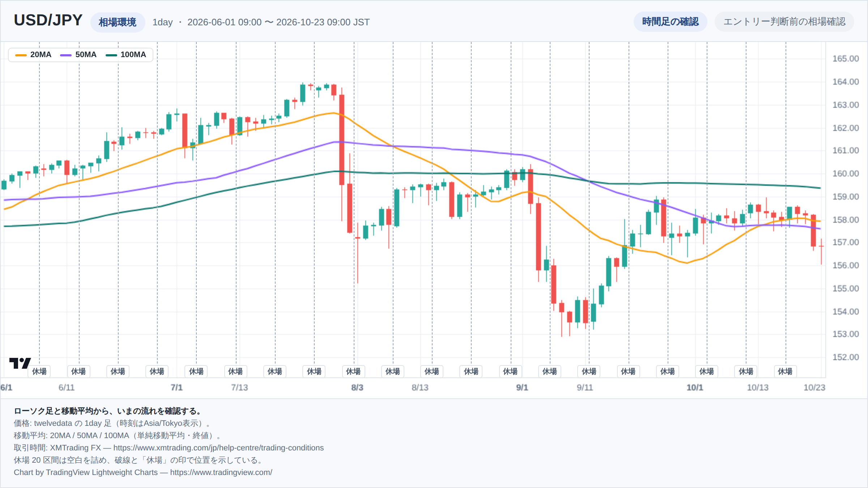This screenshot has height=488, width=868.
Task: Click the 157.00 price axis label
Action: coord(846,242)
